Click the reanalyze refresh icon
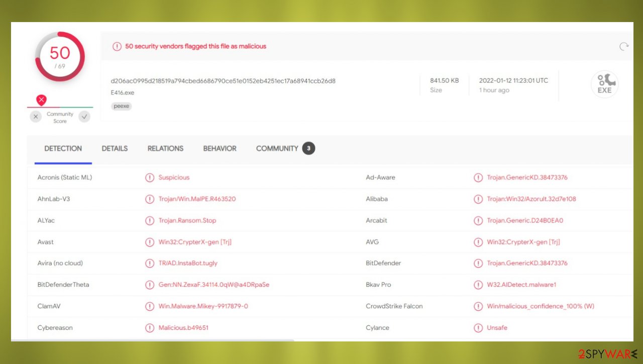Viewport: 643px width, 364px height. click(x=624, y=46)
